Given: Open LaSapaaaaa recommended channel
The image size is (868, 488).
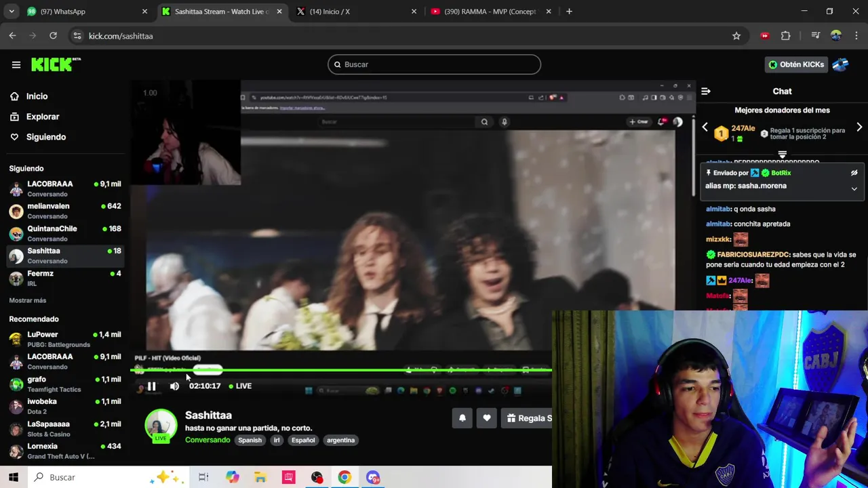Looking at the screenshot, I should click(65, 428).
